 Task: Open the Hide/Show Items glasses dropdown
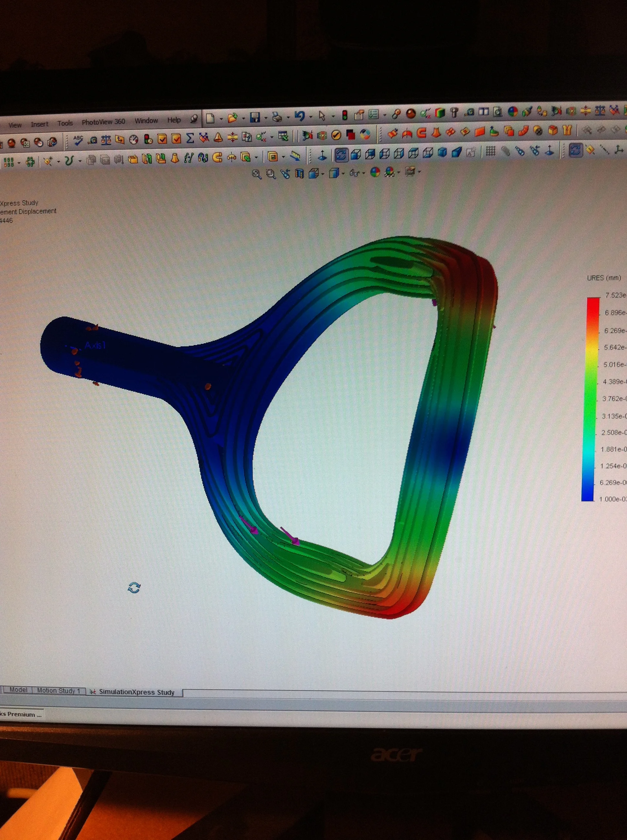click(x=363, y=174)
